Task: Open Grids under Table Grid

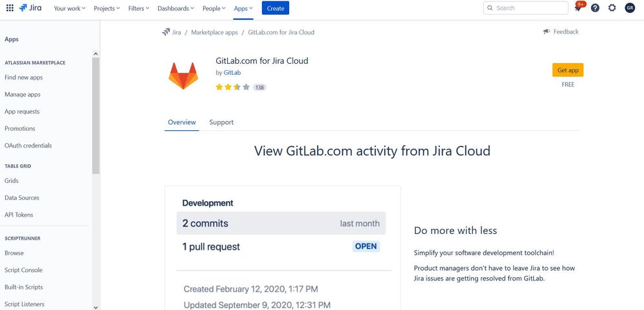Action: pyautogui.click(x=12, y=180)
